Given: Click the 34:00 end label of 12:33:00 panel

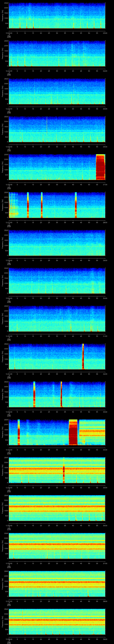Looking at the screenshot, I should click(x=105, y=450).
